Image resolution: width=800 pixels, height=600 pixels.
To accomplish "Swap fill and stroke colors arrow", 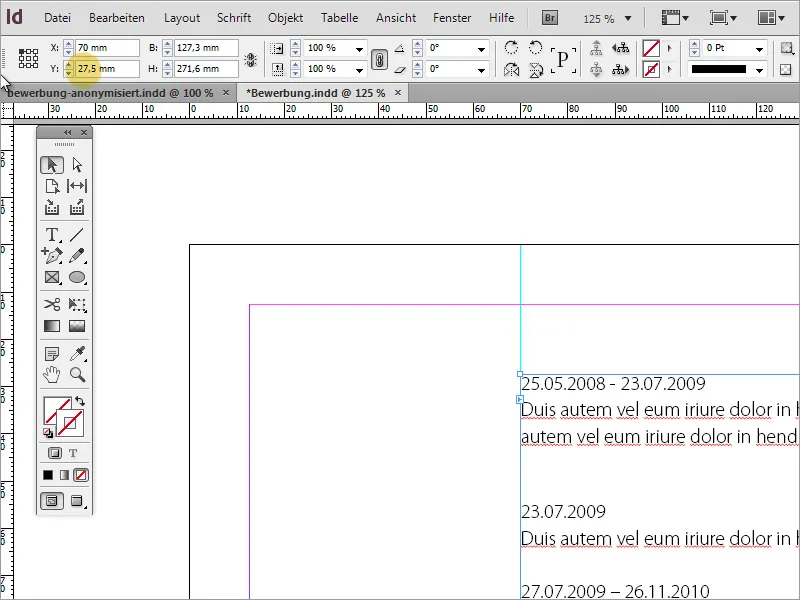I will point(80,401).
